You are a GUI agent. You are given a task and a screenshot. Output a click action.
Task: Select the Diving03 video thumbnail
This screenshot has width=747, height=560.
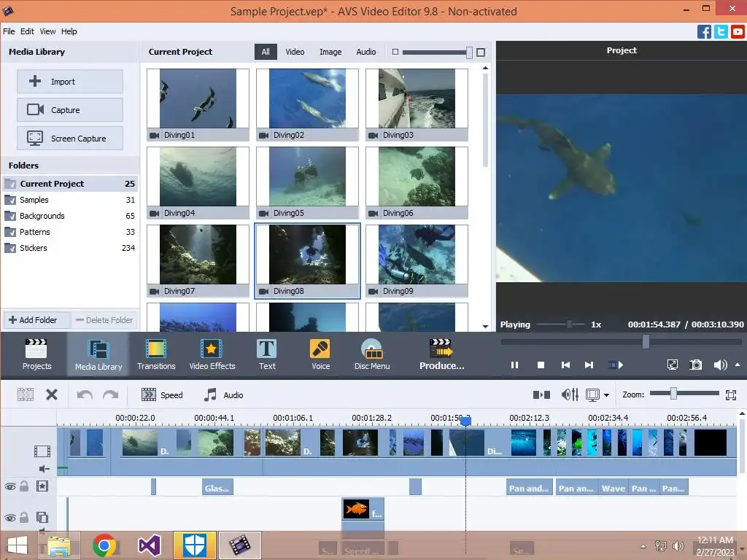(417, 105)
